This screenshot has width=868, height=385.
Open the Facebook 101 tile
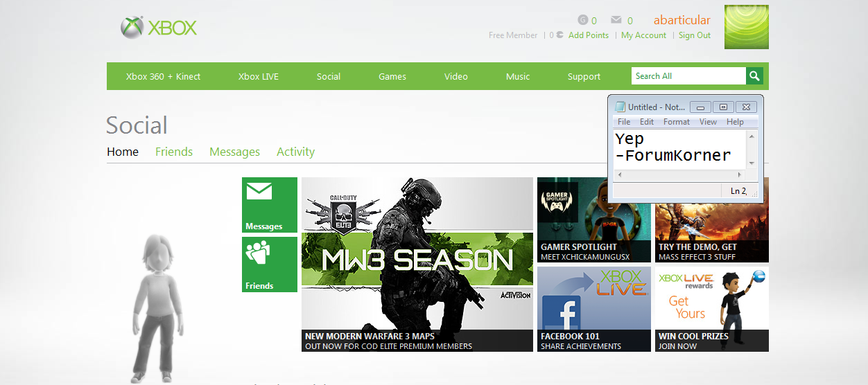[594, 309]
